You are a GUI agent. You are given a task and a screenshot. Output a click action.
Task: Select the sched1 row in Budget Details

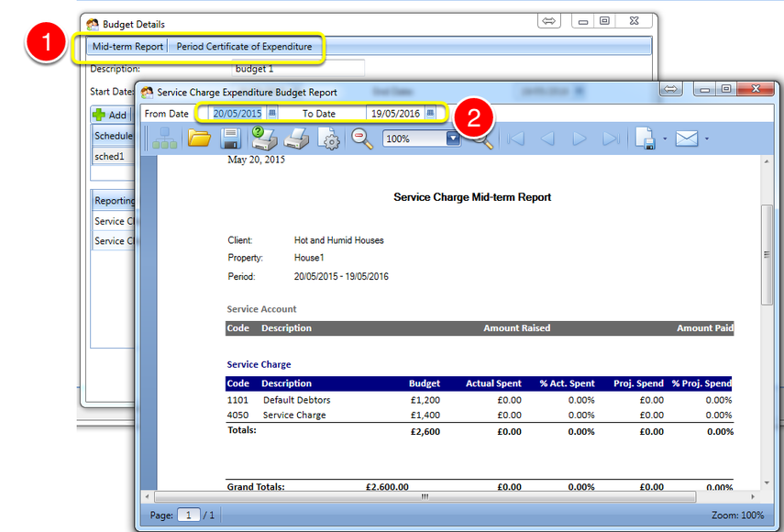tap(113, 157)
